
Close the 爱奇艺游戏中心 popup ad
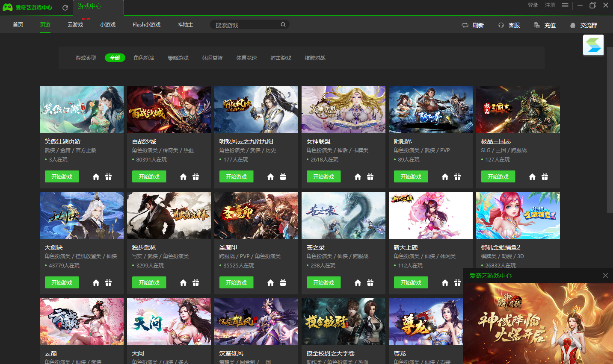click(x=605, y=276)
